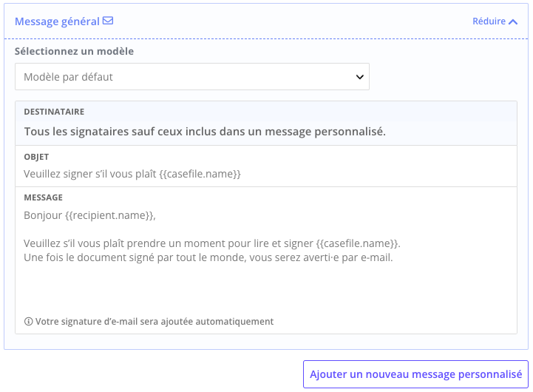
Task: Click the Message général heading
Action: (57, 21)
